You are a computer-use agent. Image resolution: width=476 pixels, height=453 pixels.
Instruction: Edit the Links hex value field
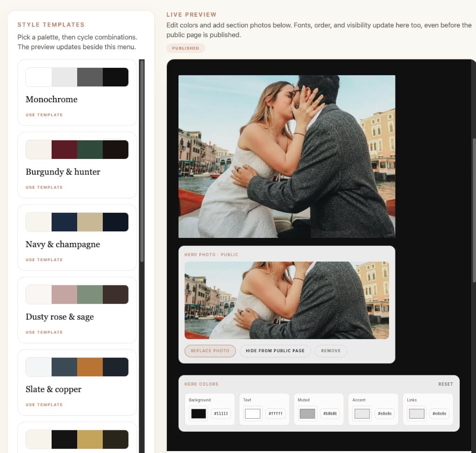(x=439, y=414)
